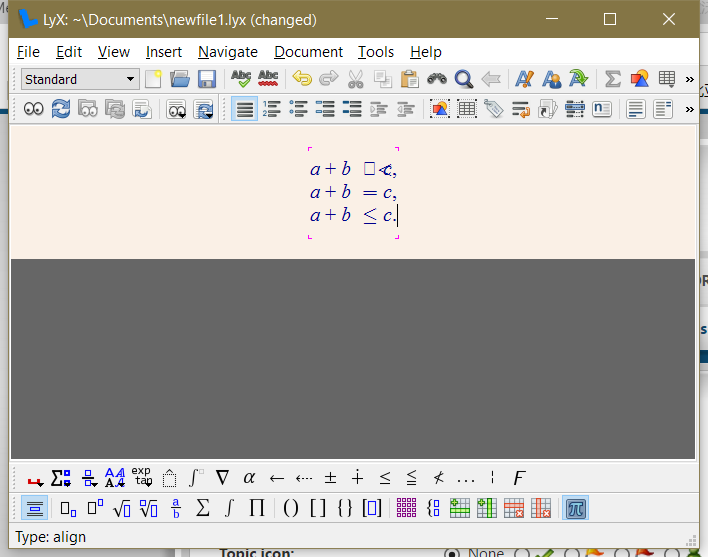Screen dimensions: 708x557
Task: View the document output with eyes icon
Action: point(34,109)
